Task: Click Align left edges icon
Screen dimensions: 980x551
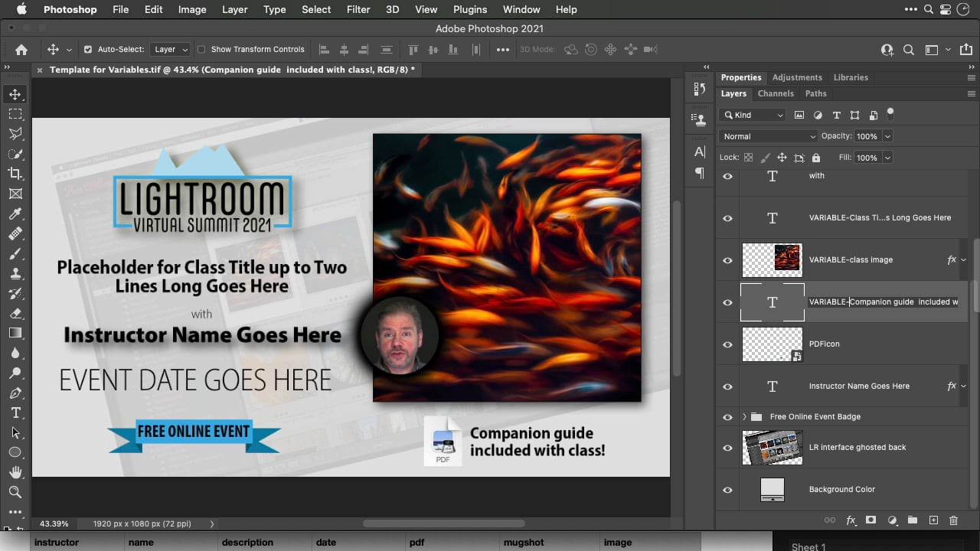Action: pyautogui.click(x=324, y=50)
